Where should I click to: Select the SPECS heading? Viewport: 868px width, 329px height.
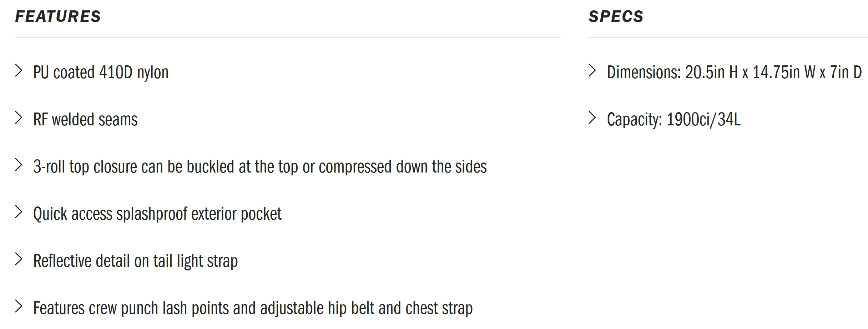(616, 16)
